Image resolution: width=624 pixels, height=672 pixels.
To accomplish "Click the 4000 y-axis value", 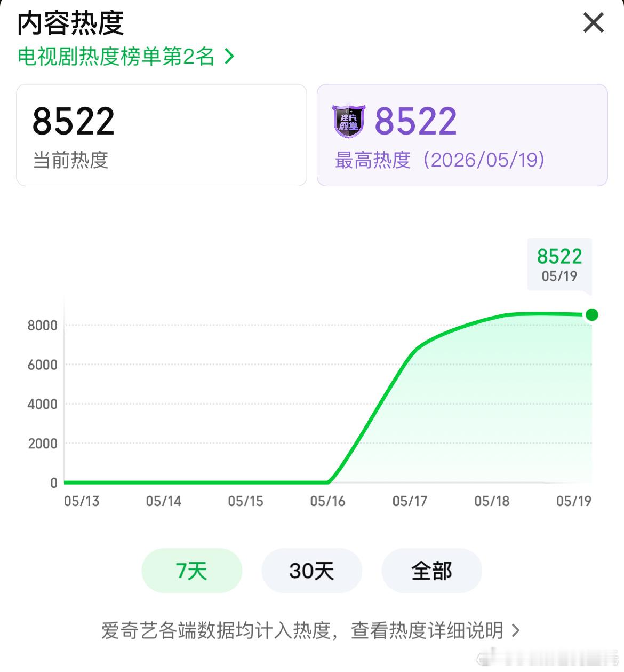I will pyautogui.click(x=43, y=405).
